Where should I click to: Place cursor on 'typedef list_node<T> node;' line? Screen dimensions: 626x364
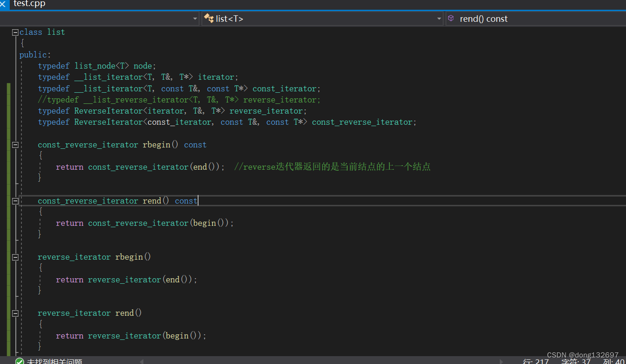tap(97, 66)
